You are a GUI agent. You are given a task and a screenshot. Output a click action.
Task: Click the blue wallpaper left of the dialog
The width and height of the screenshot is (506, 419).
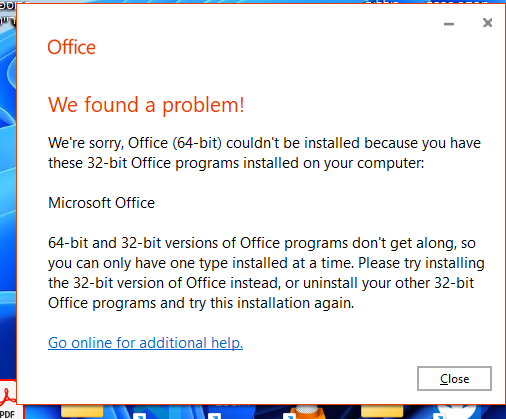click(x=8, y=200)
